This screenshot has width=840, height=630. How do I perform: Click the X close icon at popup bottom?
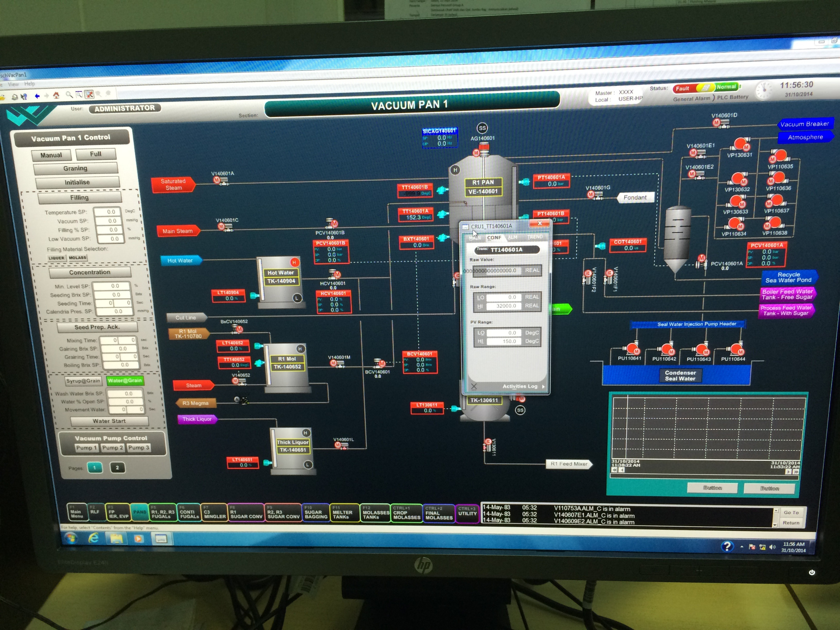(x=473, y=387)
